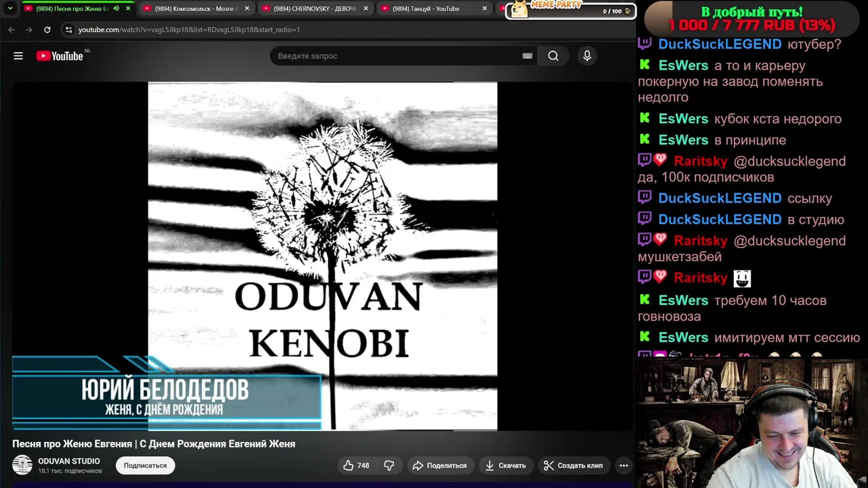Reload the page in the browser
868x488 pixels.
point(47,30)
